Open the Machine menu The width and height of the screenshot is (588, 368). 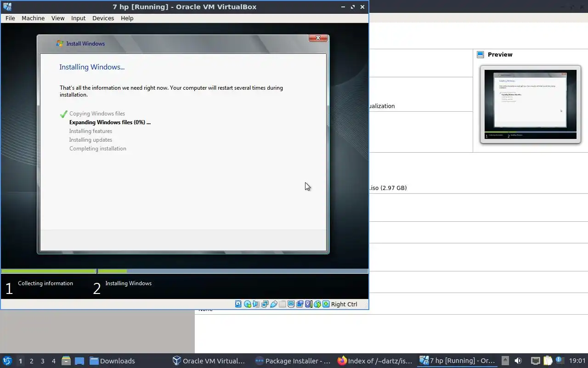(x=33, y=18)
